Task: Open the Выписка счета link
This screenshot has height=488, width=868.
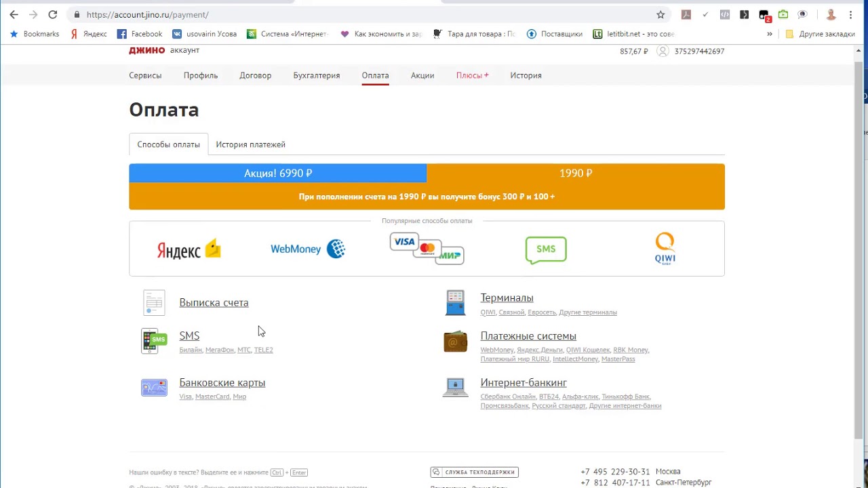Action: pyautogui.click(x=214, y=302)
